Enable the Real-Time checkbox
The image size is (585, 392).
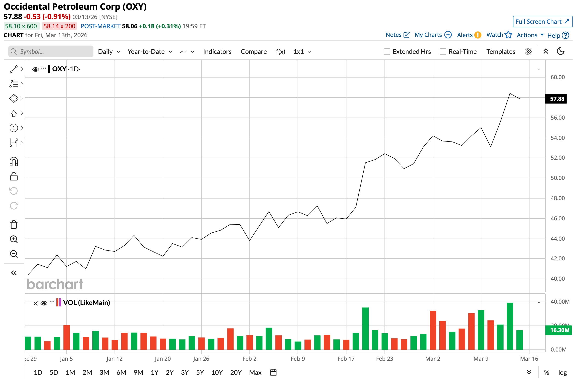pos(443,52)
